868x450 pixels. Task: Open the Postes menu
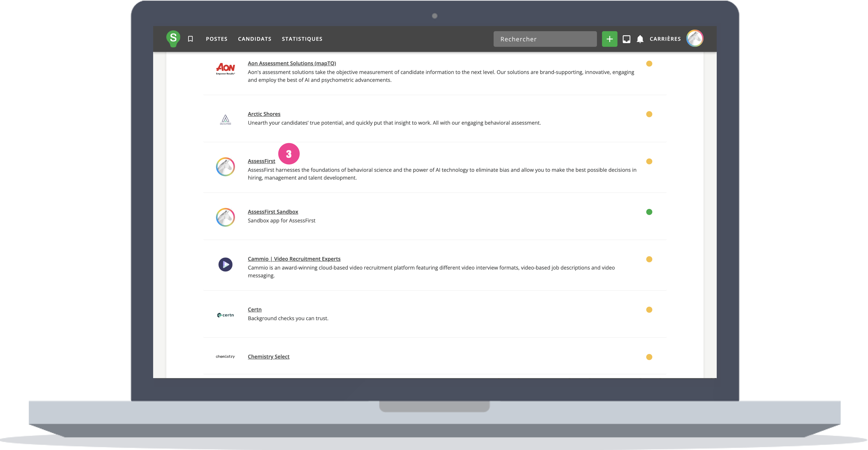(216, 39)
